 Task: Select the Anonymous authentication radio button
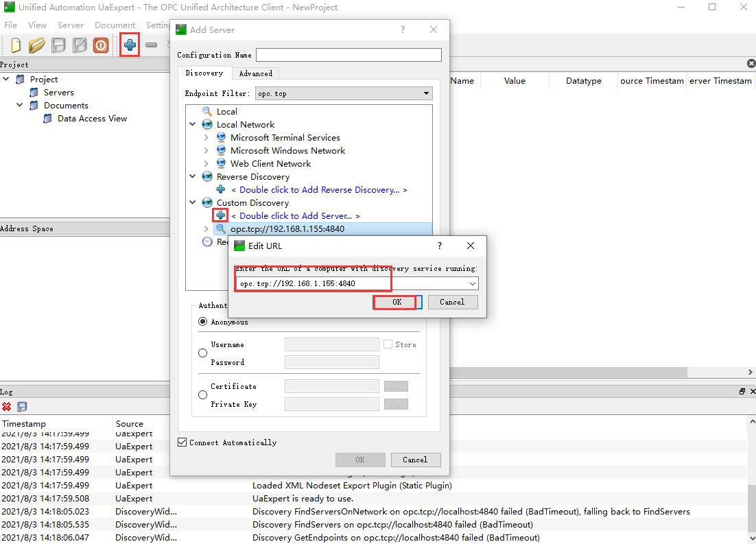[203, 322]
